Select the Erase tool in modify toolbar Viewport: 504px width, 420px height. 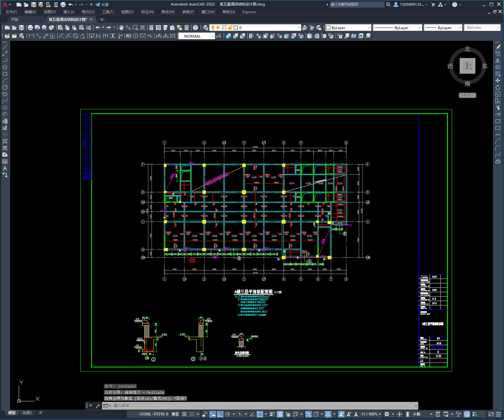coord(498,47)
